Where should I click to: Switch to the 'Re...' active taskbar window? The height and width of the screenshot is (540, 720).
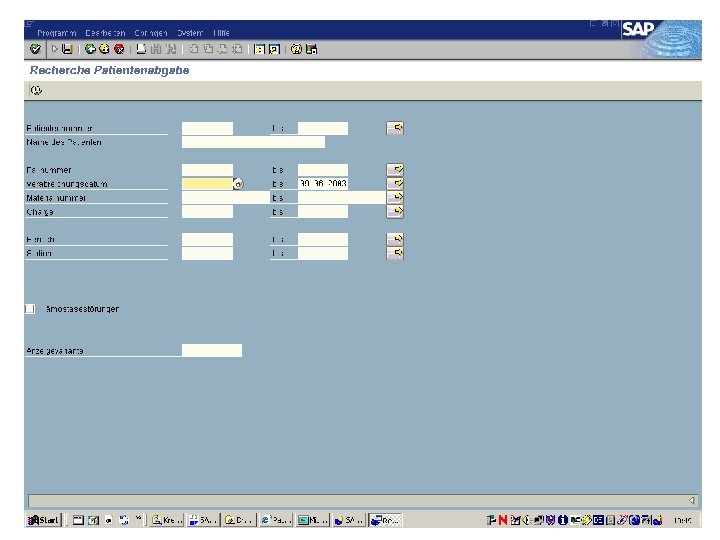pyautogui.click(x=386, y=520)
